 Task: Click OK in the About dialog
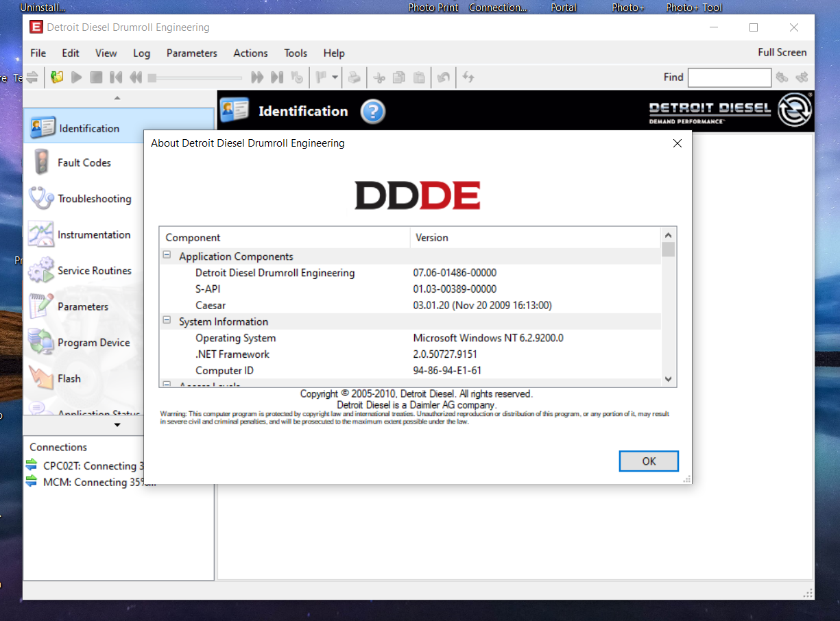tap(649, 461)
